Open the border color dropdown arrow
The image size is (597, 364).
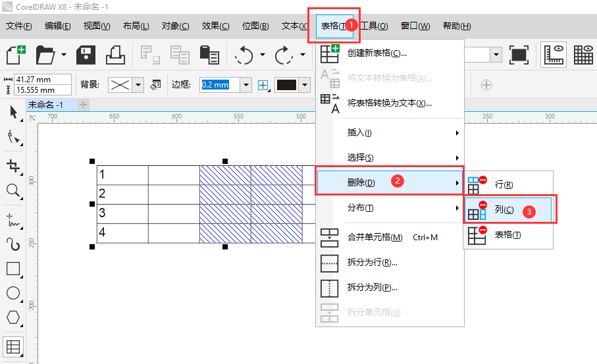(x=305, y=85)
